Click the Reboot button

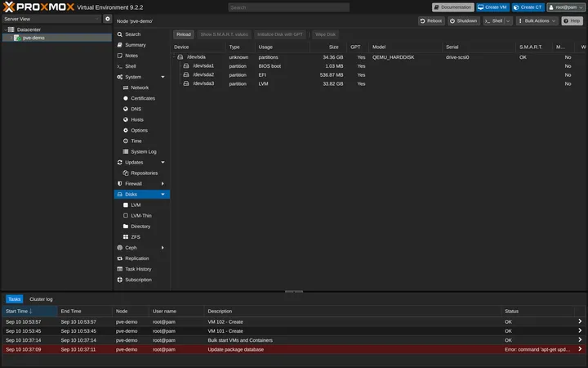pos(431,21)
